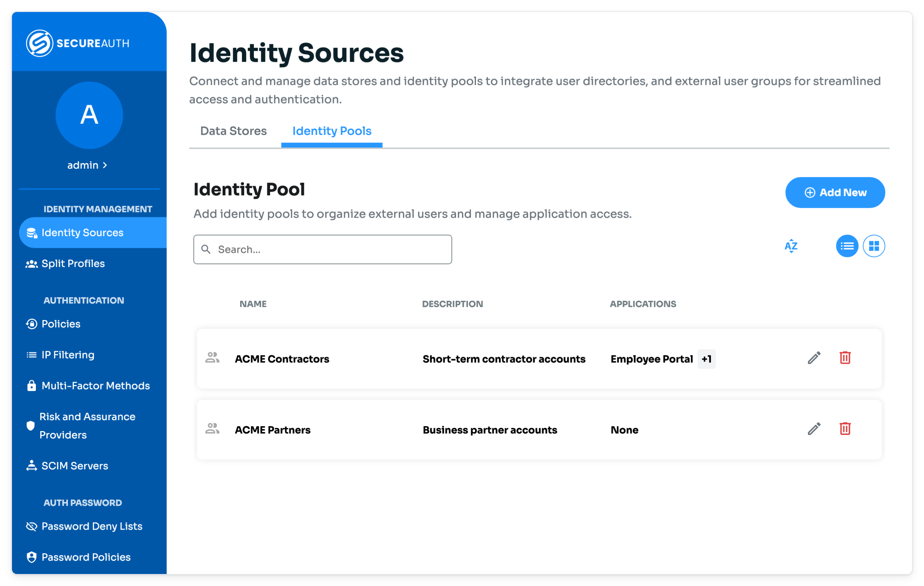The width and height of the screenshot is (924, 586).
Task: Select the Identity Pools tab
Action: (332, 131)
